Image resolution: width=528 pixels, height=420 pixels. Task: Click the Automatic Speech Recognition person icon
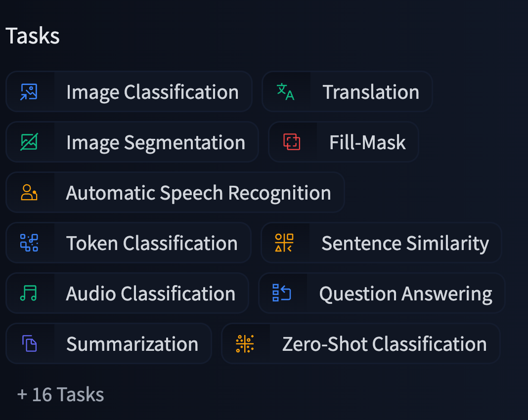click(29, 193)
